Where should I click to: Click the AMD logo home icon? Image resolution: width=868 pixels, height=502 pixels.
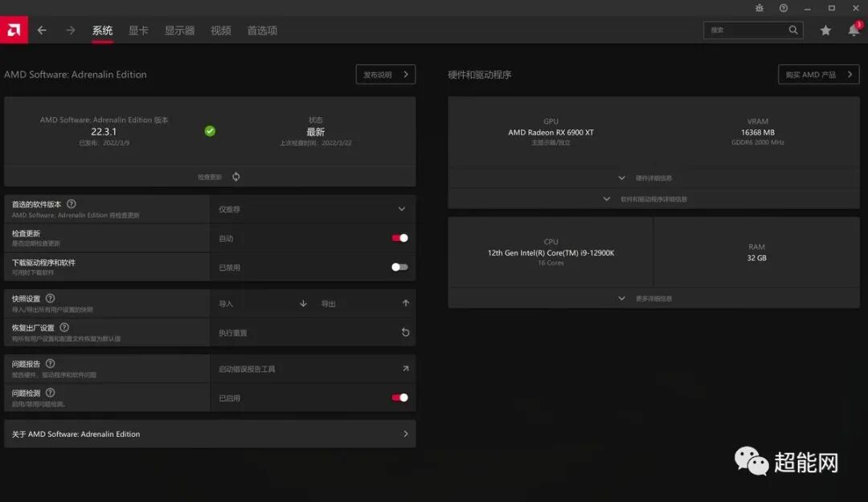[x=14, y=30]
